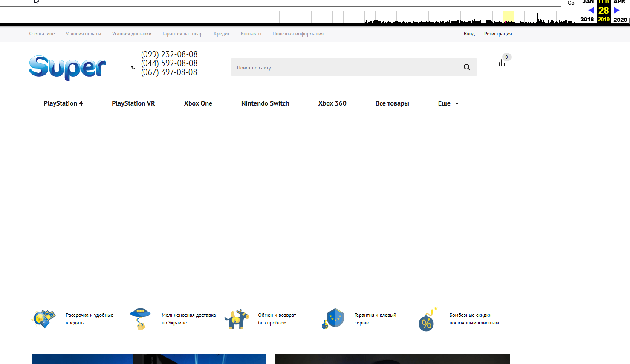The width and height of the screenshot is (630, 364).
Task: Click the Wayback URL input field
Action: [x=280, y=3]
